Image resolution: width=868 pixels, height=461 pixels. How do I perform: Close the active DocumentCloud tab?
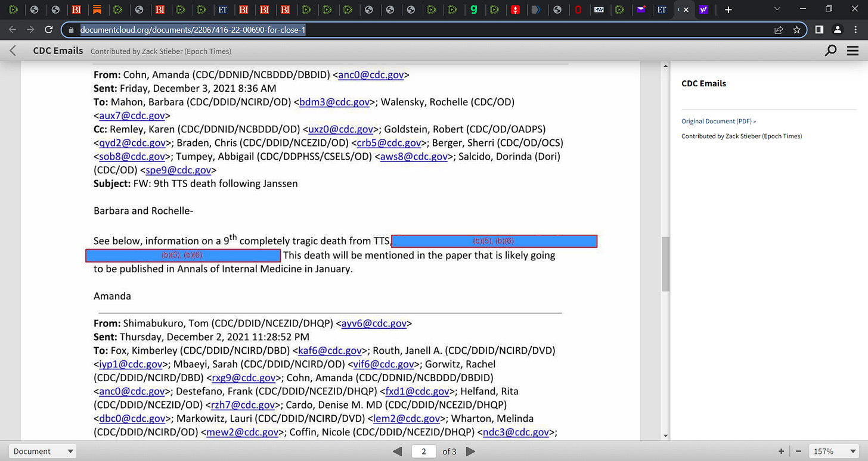(x=686, y=10)
